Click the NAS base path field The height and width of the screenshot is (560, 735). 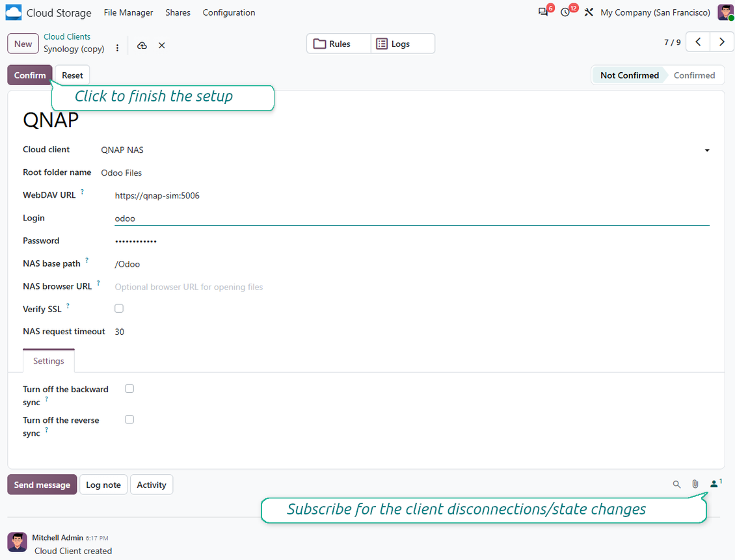[412, 264]
